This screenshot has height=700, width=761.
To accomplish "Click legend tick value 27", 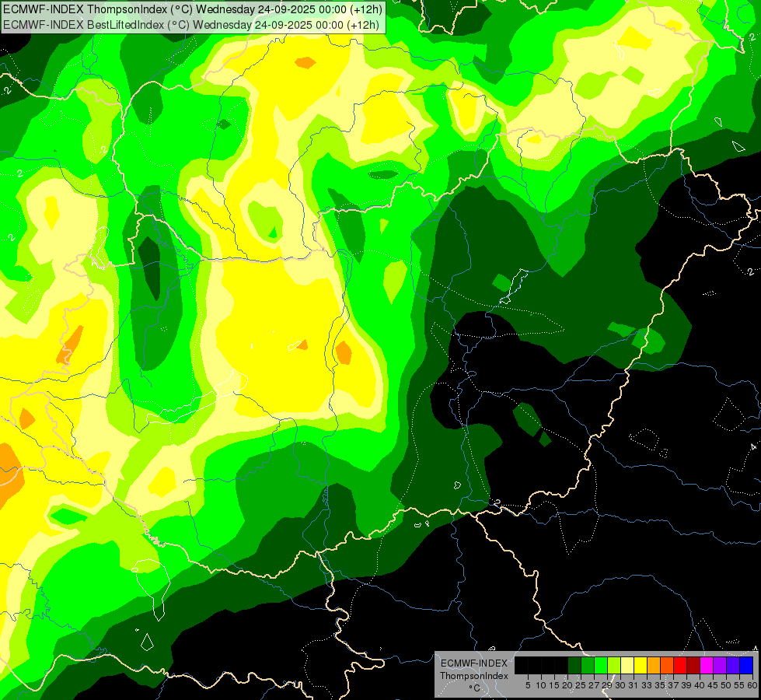I will 594,685.
